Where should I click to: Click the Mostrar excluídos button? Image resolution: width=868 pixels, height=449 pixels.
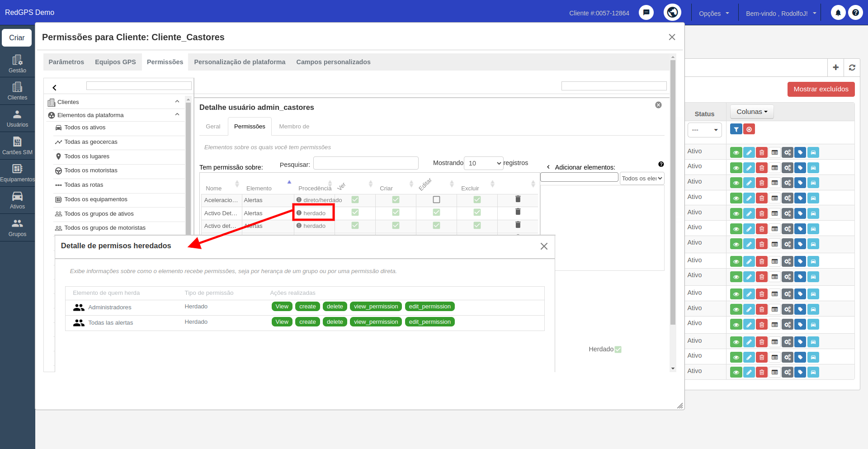pos(821,89)
